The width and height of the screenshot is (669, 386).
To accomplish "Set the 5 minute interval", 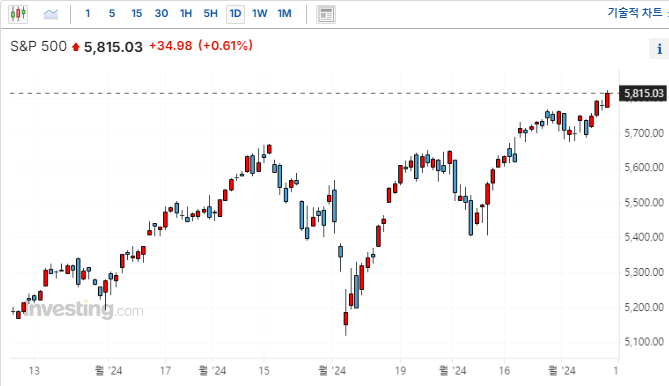I will [112, 14].
